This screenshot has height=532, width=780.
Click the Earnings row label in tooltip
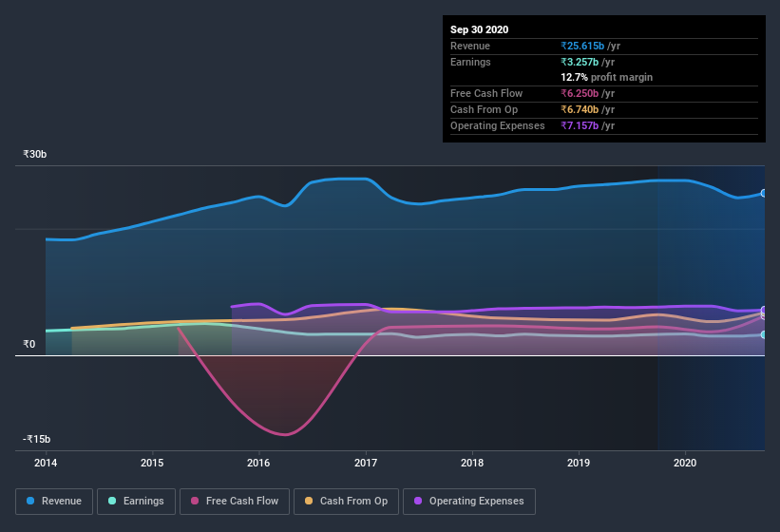pyautogui.click(x=470, y=62)
